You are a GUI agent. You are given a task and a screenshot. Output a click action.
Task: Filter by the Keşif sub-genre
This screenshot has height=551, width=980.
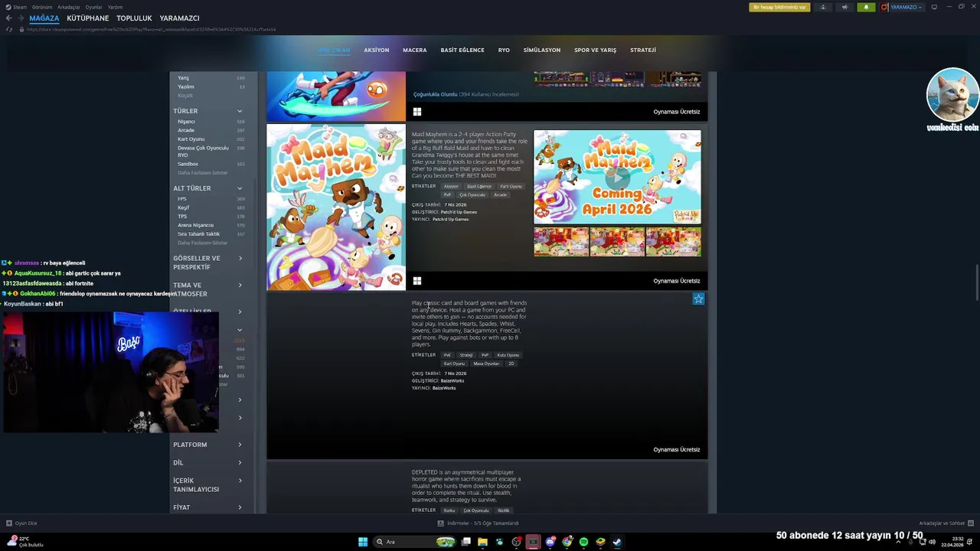(183, 207)
